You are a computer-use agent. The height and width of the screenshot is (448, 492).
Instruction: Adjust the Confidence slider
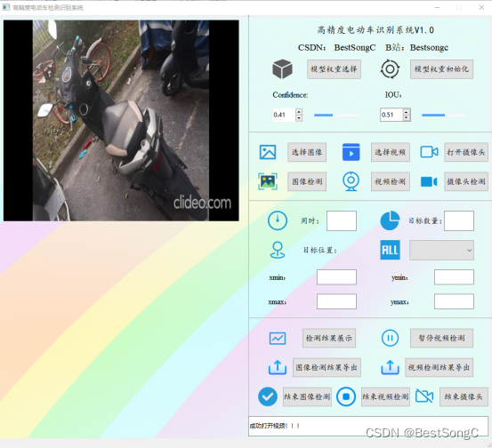[x=336, y=115]
